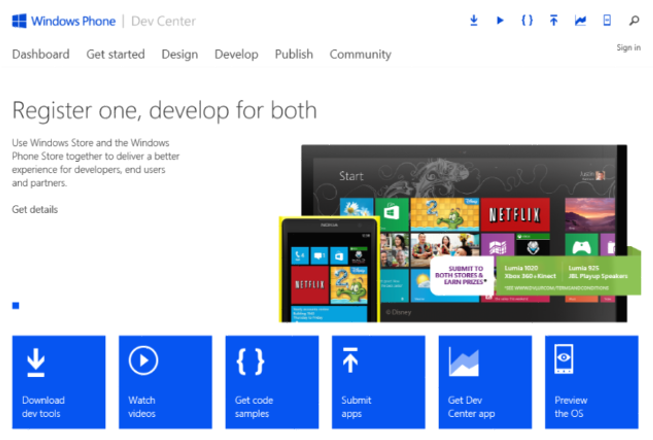Open the Submit apps tile

point(379,382)
